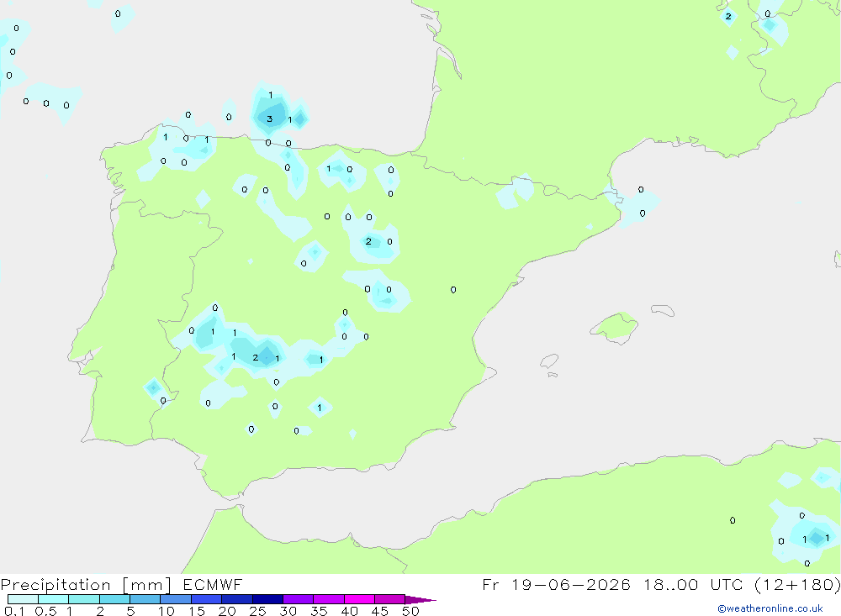
Task: Click the '2' value in northern-central Spain
Action: [368, 241]
